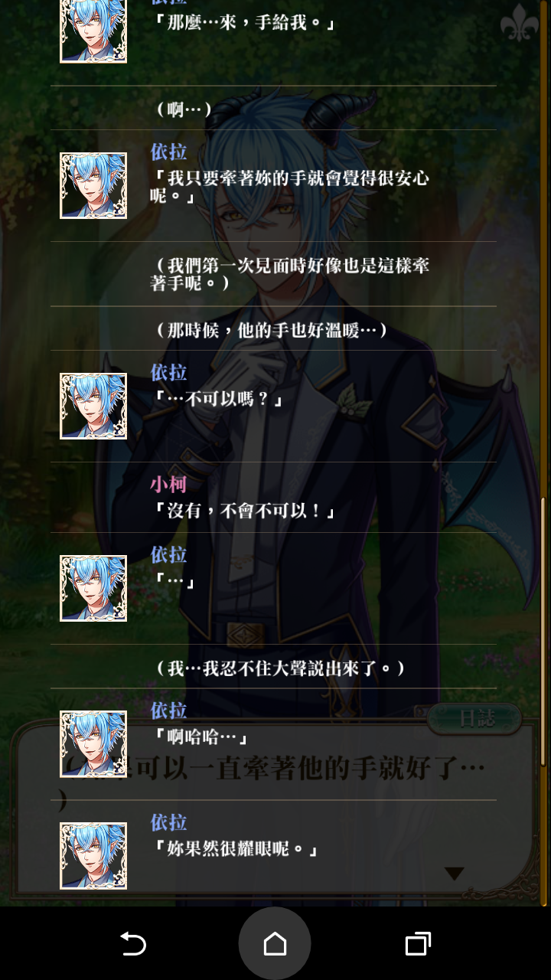The height and width of the screenshot is (980, 551).
Task: Tap the dialogue advance down arrow
Action: tap(455, 874)
